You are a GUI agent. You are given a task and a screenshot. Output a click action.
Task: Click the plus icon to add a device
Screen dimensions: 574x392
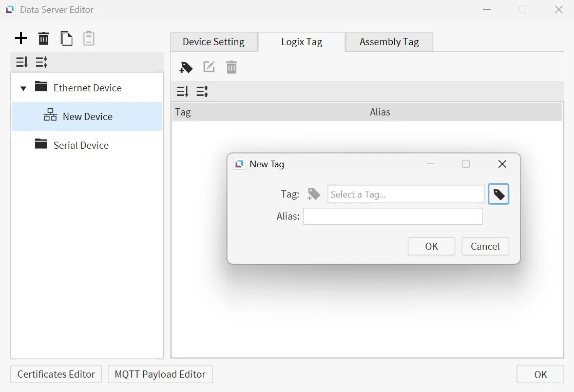(x=21, y=38)
